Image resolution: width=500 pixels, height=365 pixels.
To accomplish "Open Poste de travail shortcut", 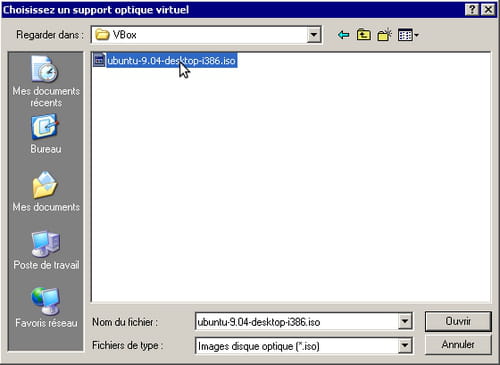I will pyautogui.click(x=46, y=250).
